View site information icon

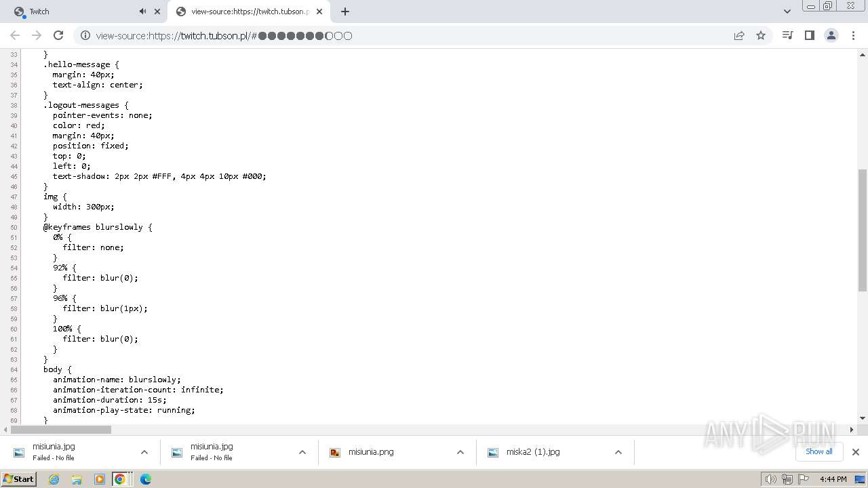[85, 35]
